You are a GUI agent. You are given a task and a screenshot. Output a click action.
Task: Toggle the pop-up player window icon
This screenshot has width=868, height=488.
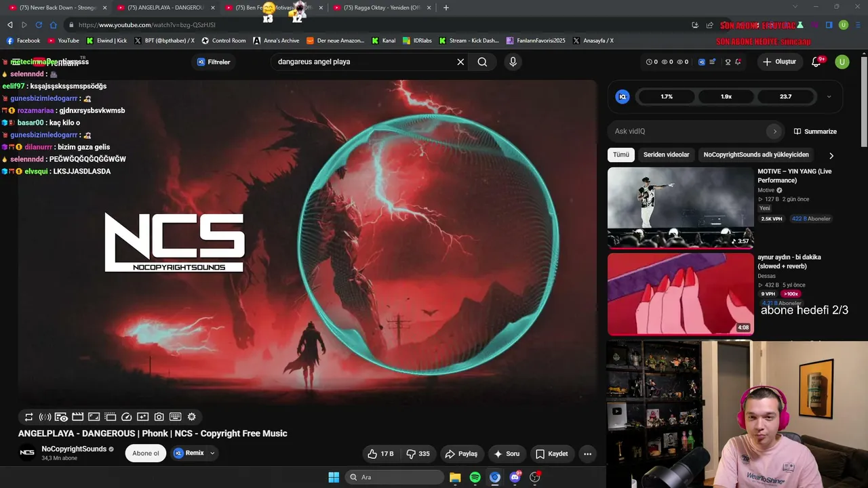[110, 417]
